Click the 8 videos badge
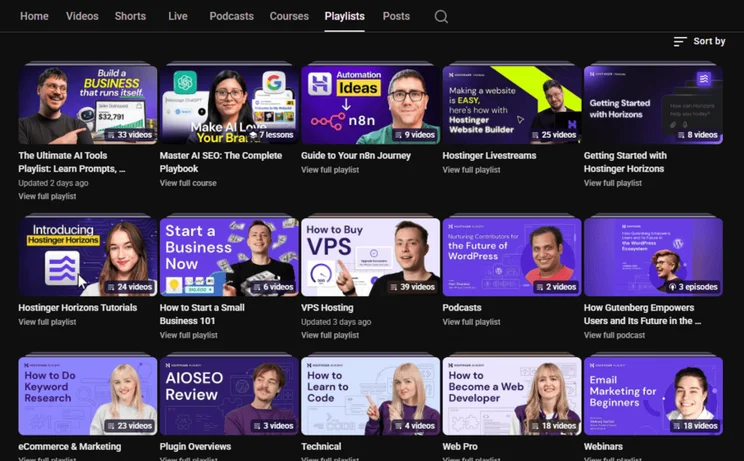The width and height of the screenshot is (744, 461). pyautogui.click(x=698, y=135)
